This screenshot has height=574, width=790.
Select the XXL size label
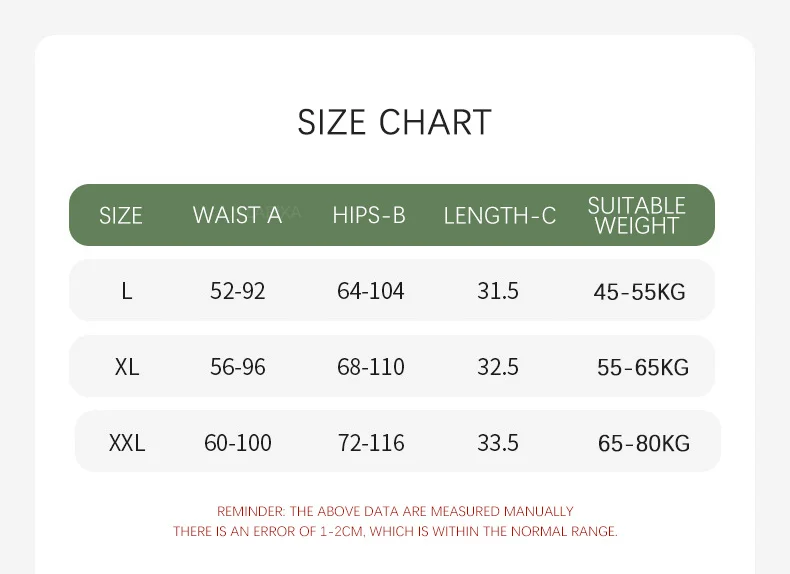pyautogui.click(x=127, y=443)
